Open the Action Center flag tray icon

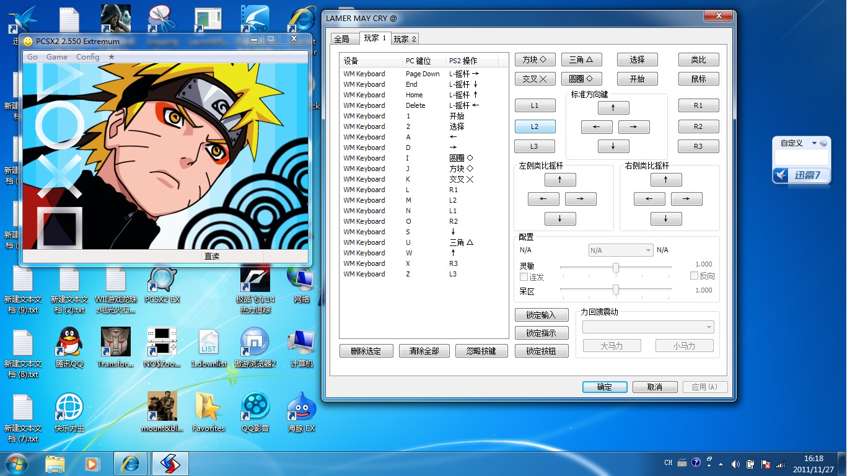pos(766,464)
